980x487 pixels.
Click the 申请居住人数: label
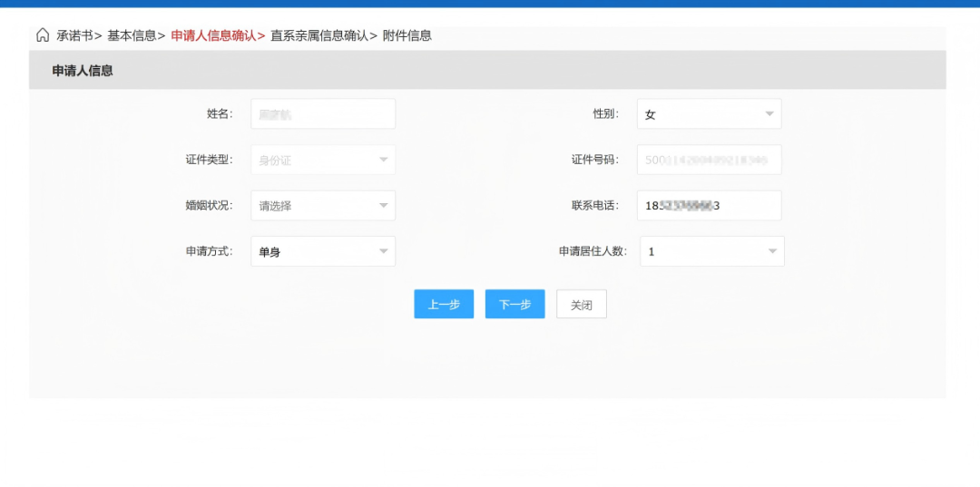[593, 251]
